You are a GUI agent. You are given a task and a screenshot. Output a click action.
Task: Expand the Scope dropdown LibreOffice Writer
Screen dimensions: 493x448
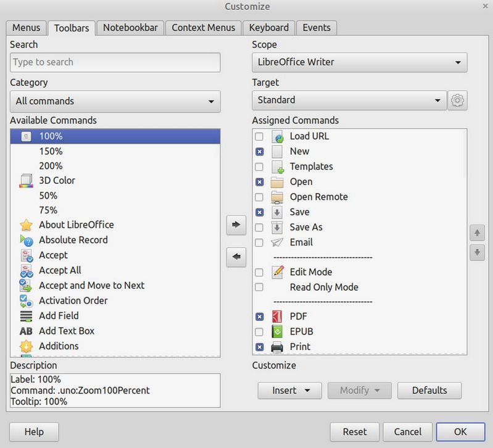coord(359,62)
